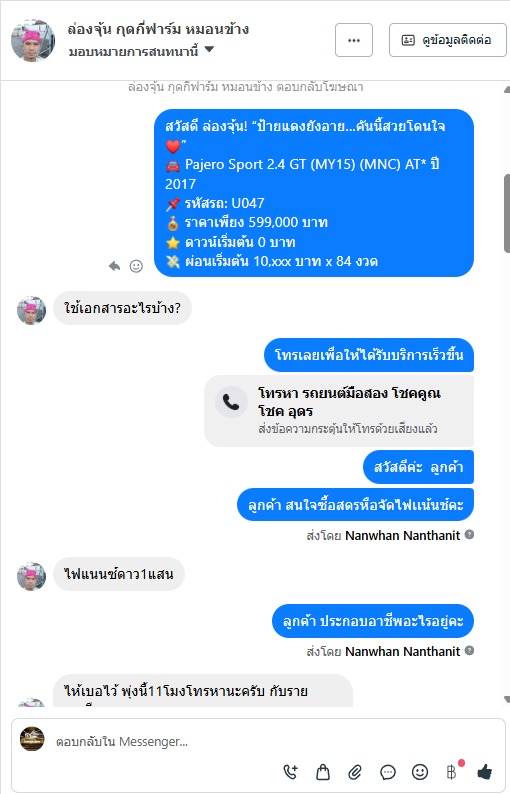React with emoji to Pajero message

point(136,266)
